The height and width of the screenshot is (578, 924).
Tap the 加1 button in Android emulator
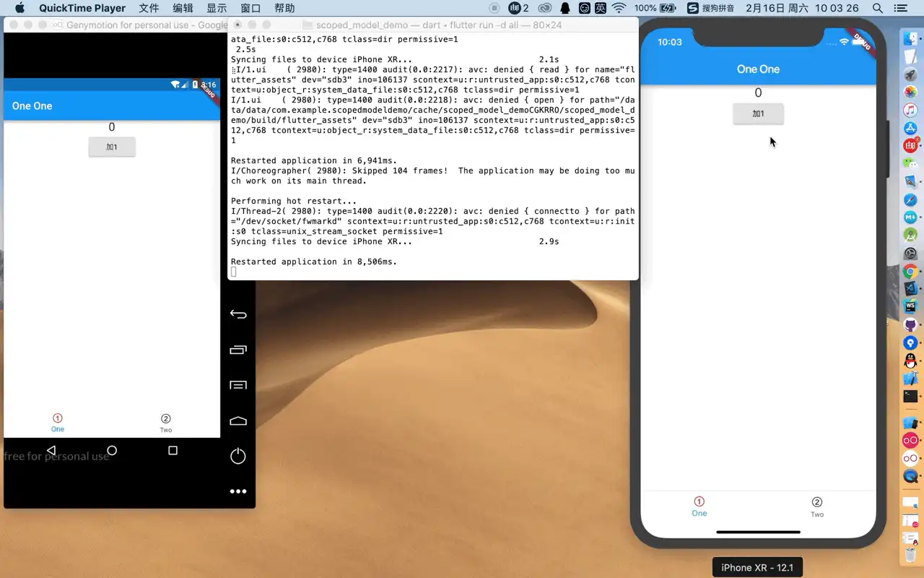(112, 147)
